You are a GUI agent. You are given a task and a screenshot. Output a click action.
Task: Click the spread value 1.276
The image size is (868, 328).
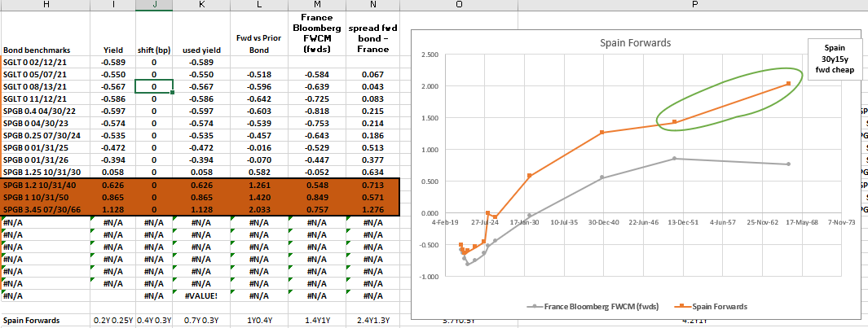(372, 209)
